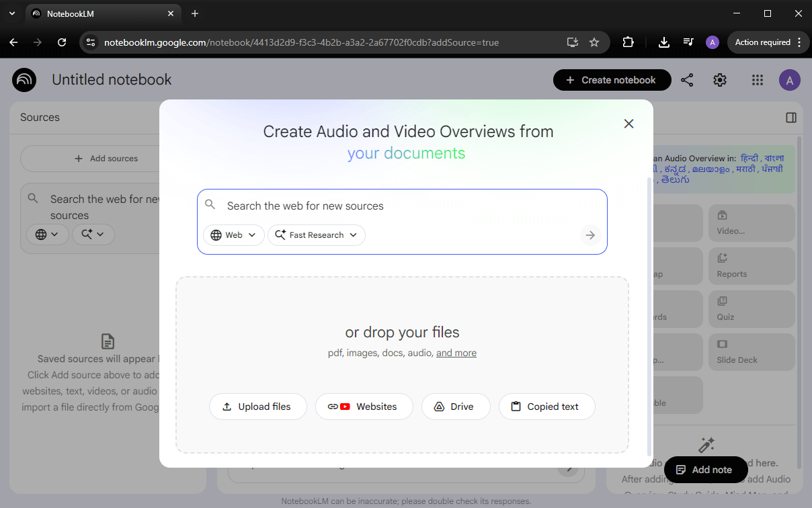The width and height of the screenshot is (812, 508).
Task: Open NotebookLM settings gear
Action: pos(719,80)
